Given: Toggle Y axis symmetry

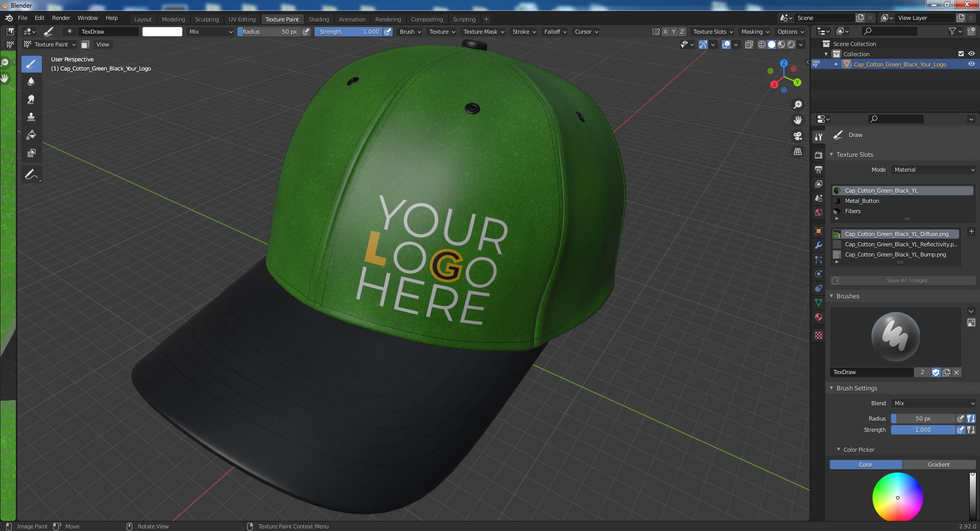Looking at the screenshot, I should click(674, 32).
